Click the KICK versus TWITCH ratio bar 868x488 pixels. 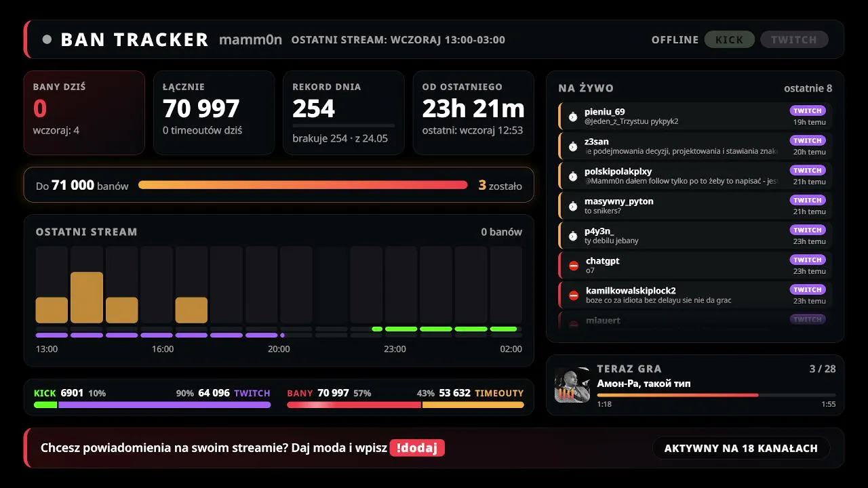[x=152, y=405]
